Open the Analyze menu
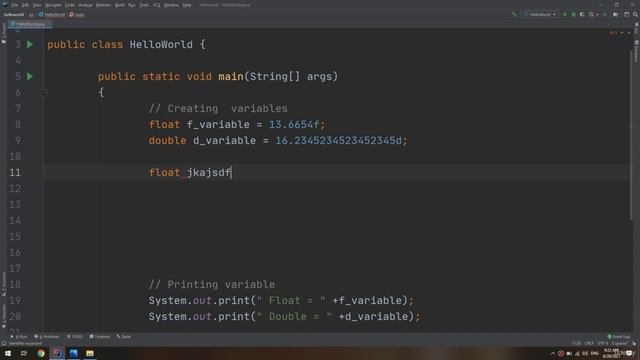This screenshot has height=360, width=640. pyautogui.click(x=85, y=5)
